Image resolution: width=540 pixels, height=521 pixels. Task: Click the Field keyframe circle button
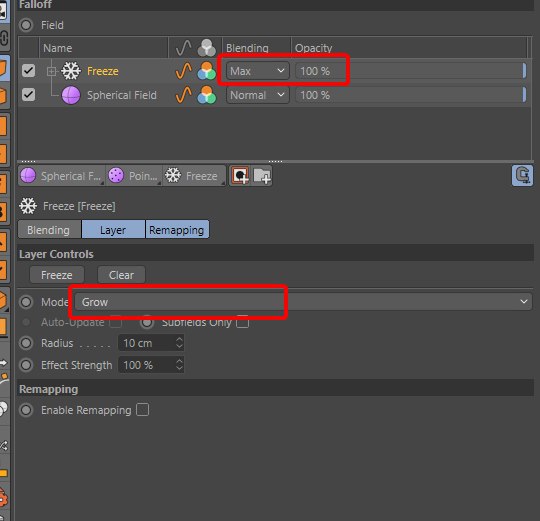click(x=26, y=25)
